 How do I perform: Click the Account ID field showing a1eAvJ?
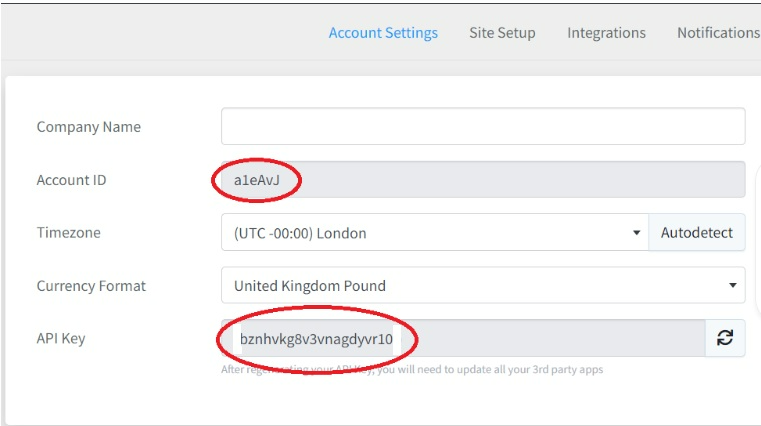pos(483,180)
